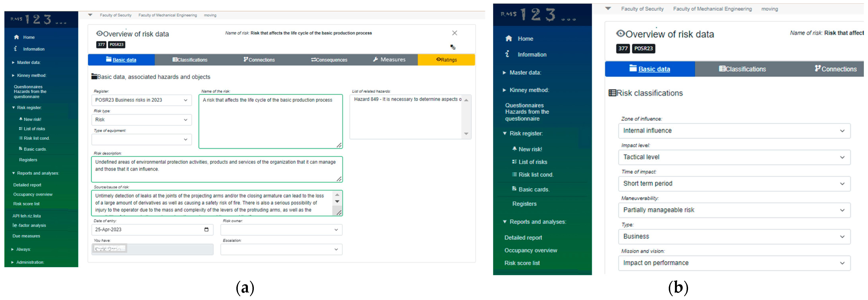Open Due measures in the sidebar
This screenshot has height=300, width=868.
coord(26,236)
